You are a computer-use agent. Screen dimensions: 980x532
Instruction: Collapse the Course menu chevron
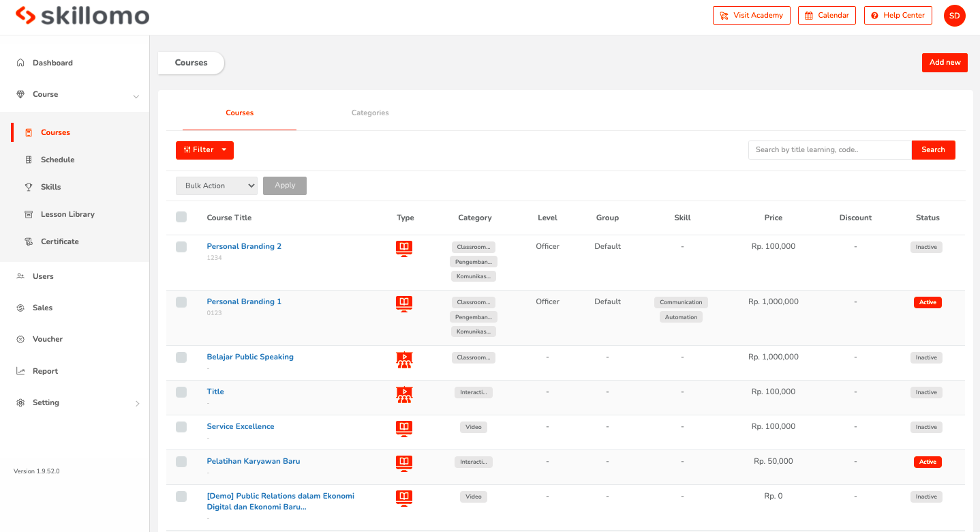136,96
